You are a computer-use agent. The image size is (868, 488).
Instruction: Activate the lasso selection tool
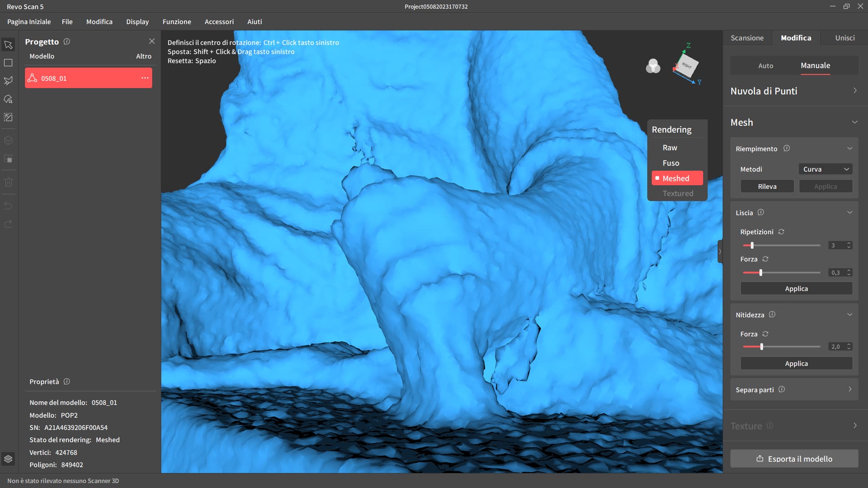(8, 81)
